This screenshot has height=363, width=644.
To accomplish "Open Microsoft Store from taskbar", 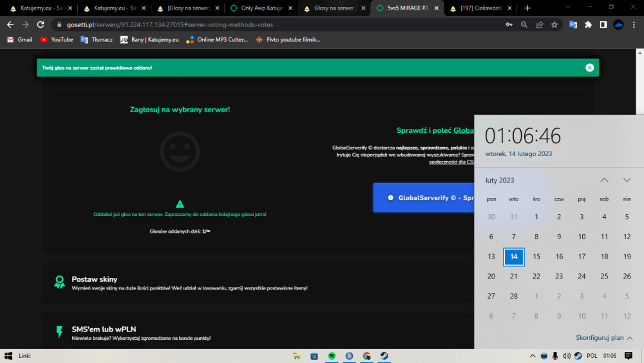I will point(314,356).
